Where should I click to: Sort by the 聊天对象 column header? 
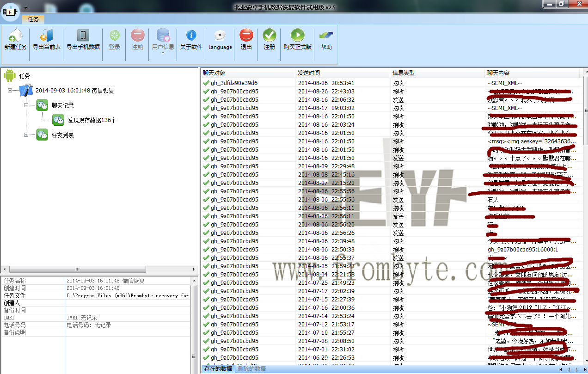(x=248, y=73)
